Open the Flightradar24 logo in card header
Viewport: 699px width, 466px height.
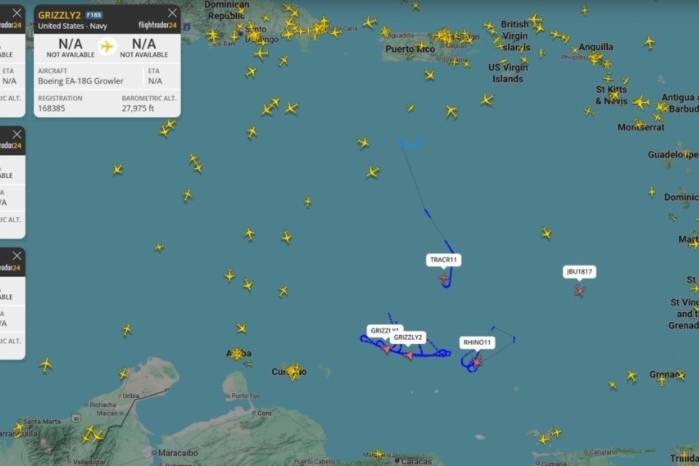pyautogui.click(x=157, y=25)
